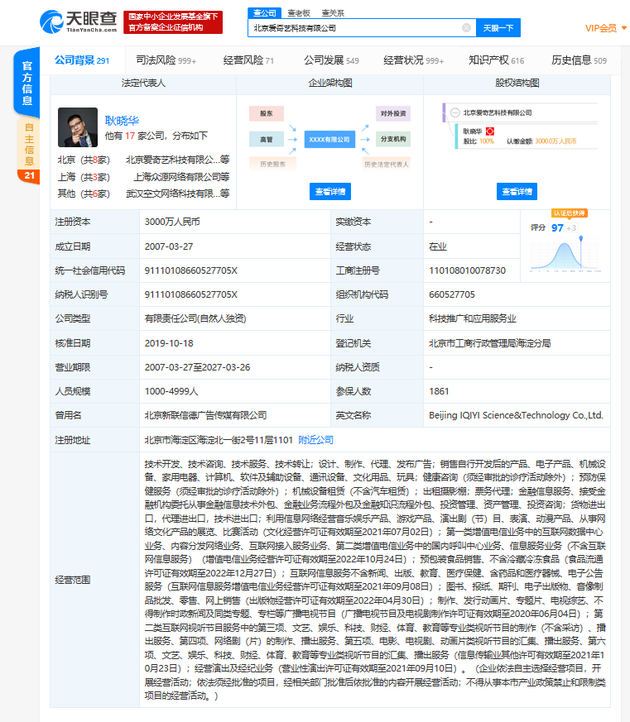
Task: Click the industry value 科技推广和应用服务业
Action: click(x=472, y=318)
